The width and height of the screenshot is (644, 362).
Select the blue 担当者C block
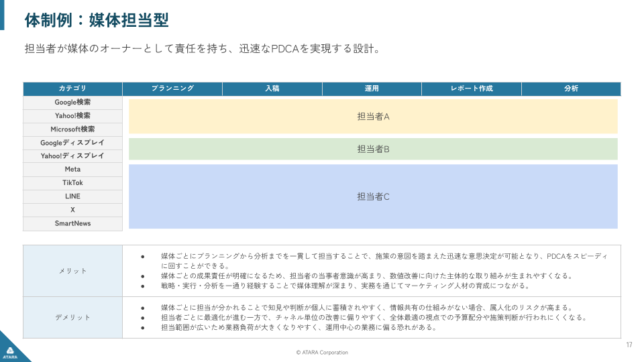(373, 196)
